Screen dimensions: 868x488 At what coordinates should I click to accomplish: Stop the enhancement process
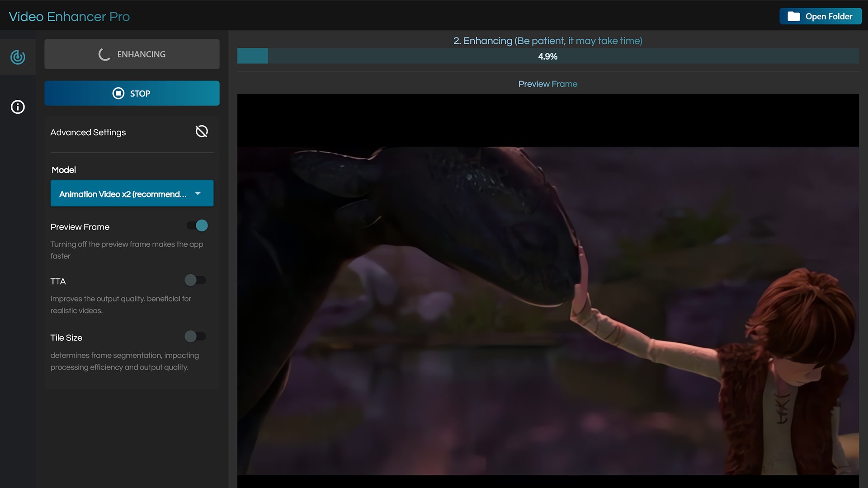coord(132,93)
